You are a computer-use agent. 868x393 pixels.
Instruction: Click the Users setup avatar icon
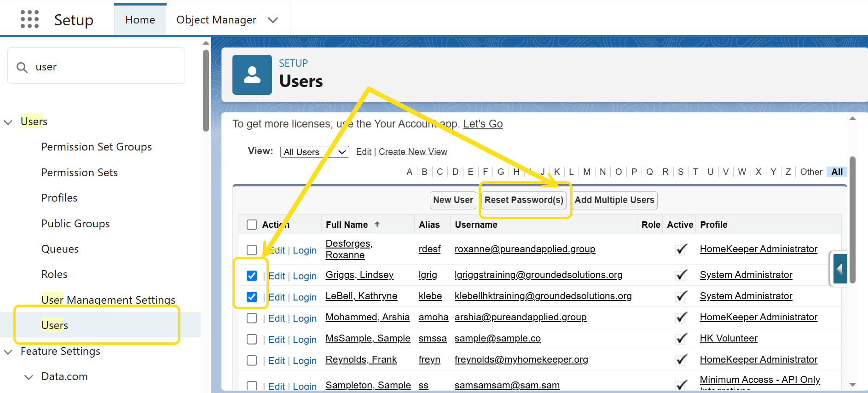click(x=252, y=75)
